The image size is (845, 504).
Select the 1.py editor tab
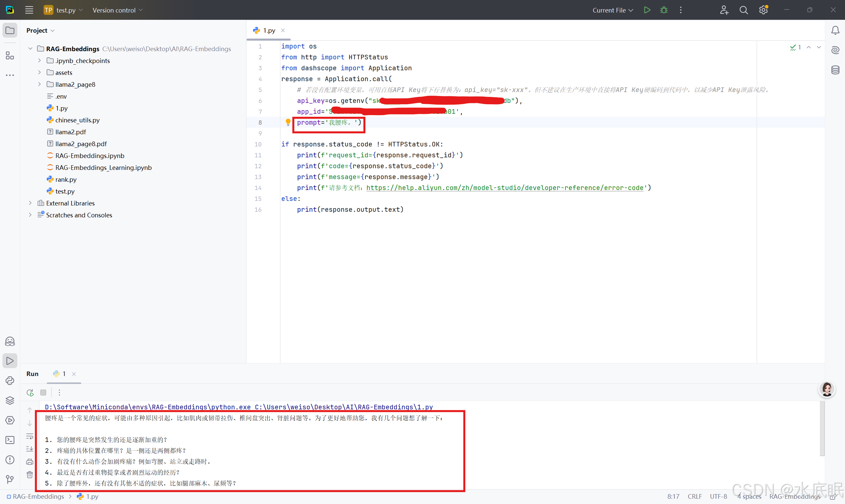coord(269,31)
